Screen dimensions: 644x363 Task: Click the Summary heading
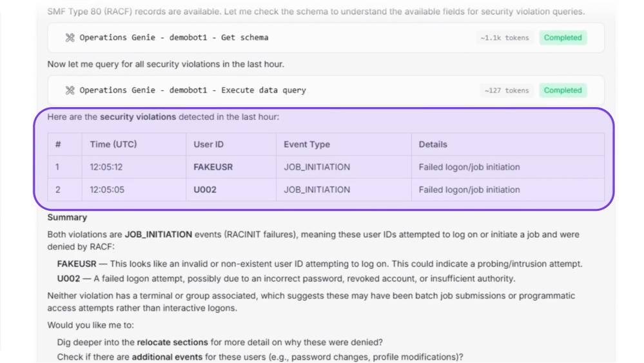pyautogui.click(x=67, y=218)
